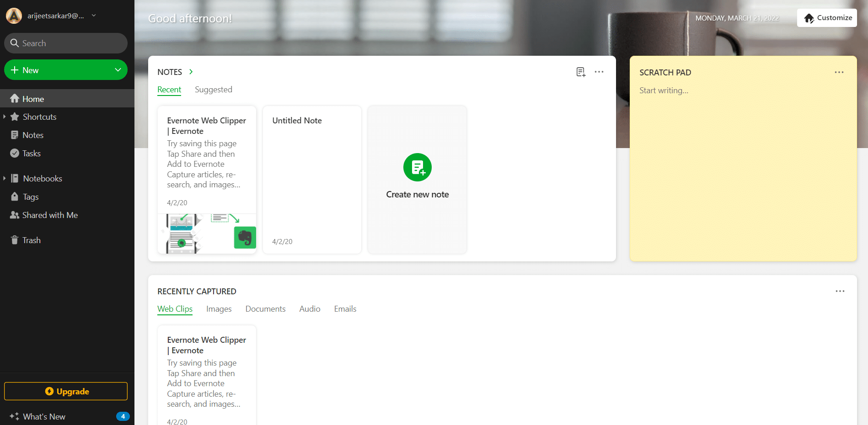Click the plus icon on the New button

15,70
